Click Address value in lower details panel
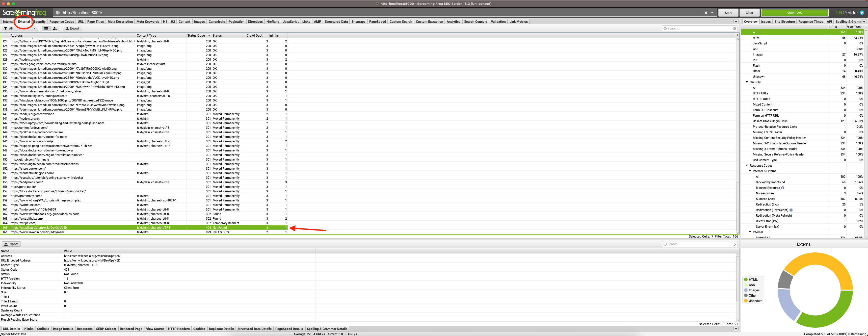 click(92, 256)
